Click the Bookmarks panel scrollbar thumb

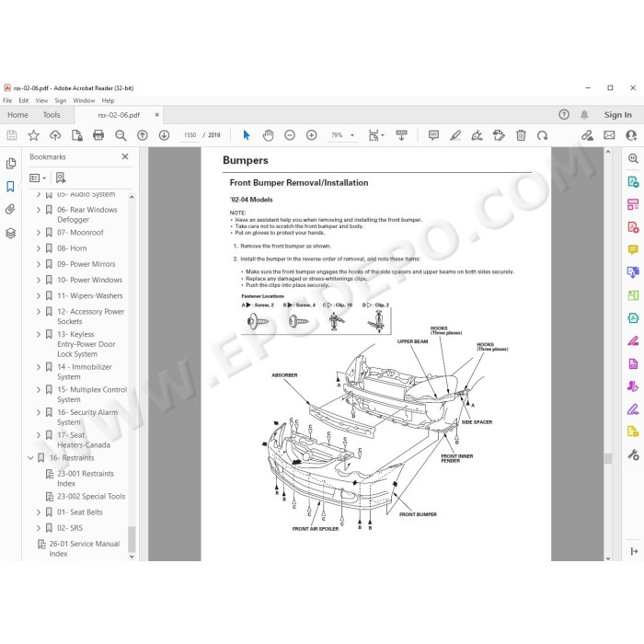pos(132,539)
